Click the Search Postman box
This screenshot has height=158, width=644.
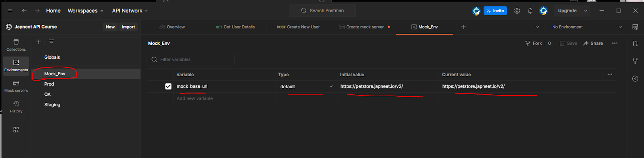322,11
